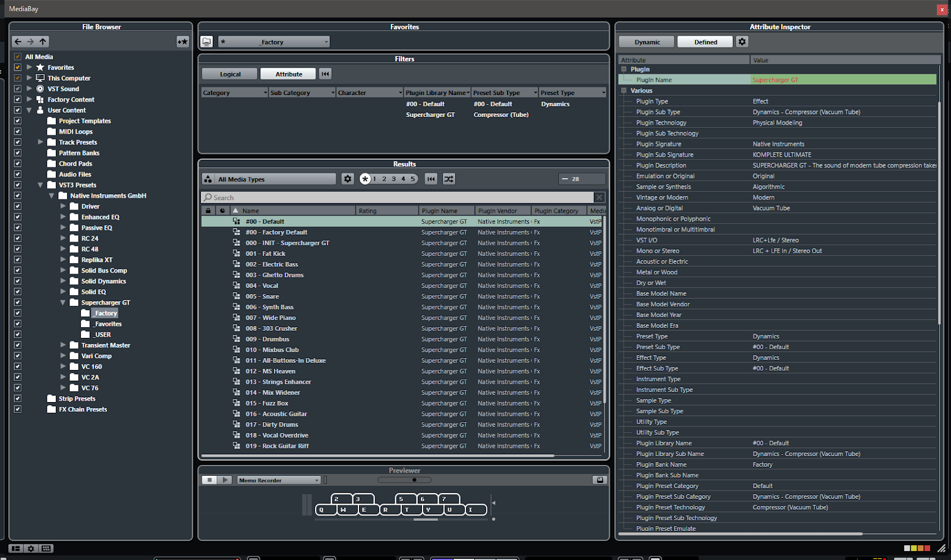Select Supercharger GT library filter value

click(x=430, y=115)
